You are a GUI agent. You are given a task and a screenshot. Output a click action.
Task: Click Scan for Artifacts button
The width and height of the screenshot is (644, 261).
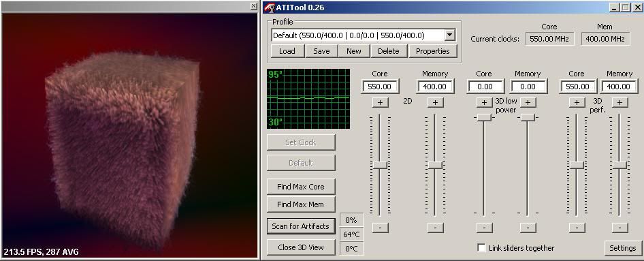click(x=301, y=226)
